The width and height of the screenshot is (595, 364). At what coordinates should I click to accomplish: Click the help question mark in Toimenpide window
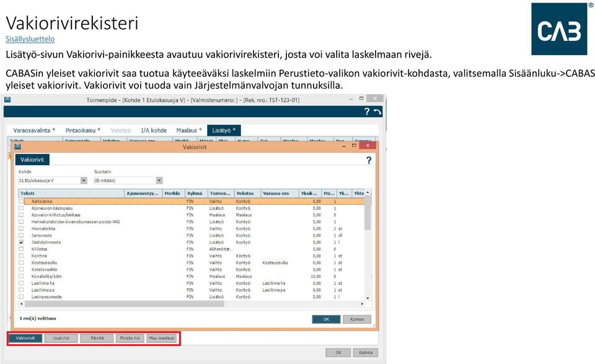pyautogui.click(x=366, y=111)
